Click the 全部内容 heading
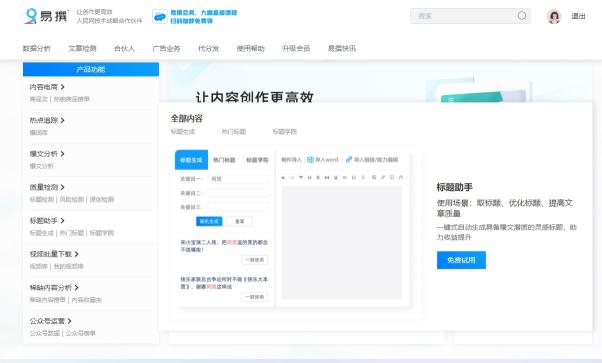Viewport: 602px width, 363px height. pyautogui.click(x=187, y=118)
